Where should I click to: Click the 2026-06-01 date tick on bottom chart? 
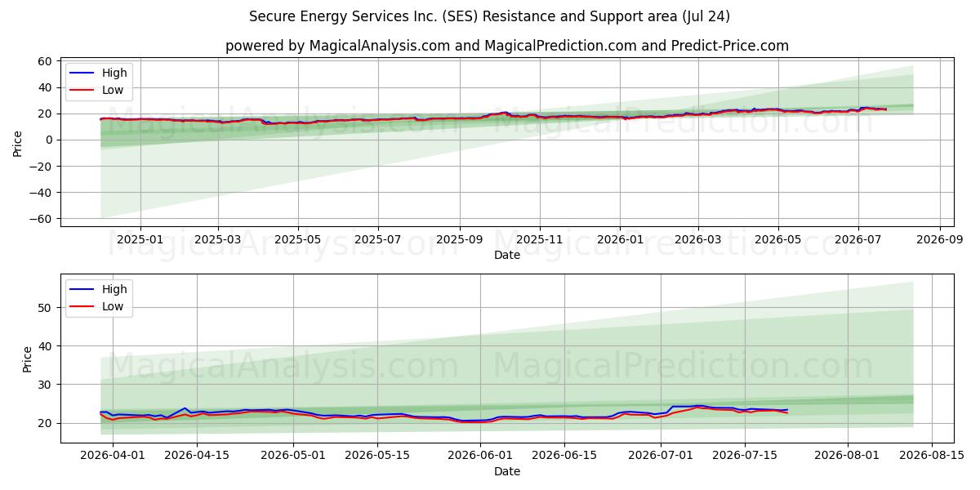479,457
